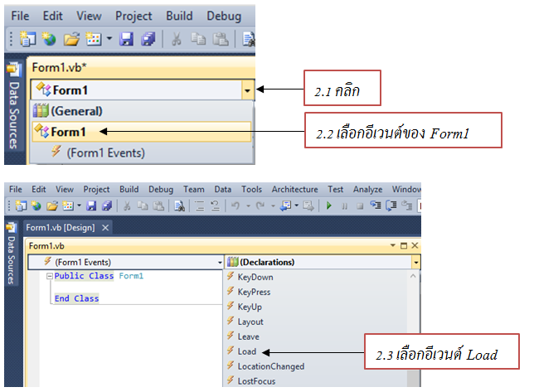Screen dimensions: 534x392
Task: Click New Project icon in upper window toolbar
Action: pyautogui.click(x=27, y=39)
